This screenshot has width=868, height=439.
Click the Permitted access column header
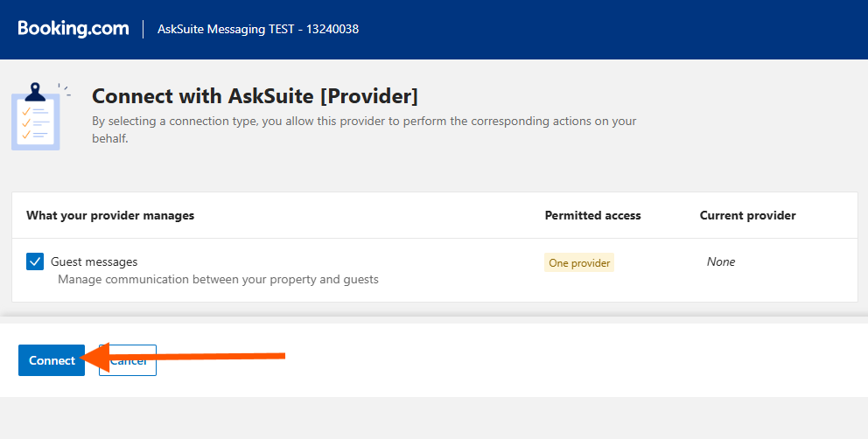[592, 215]
